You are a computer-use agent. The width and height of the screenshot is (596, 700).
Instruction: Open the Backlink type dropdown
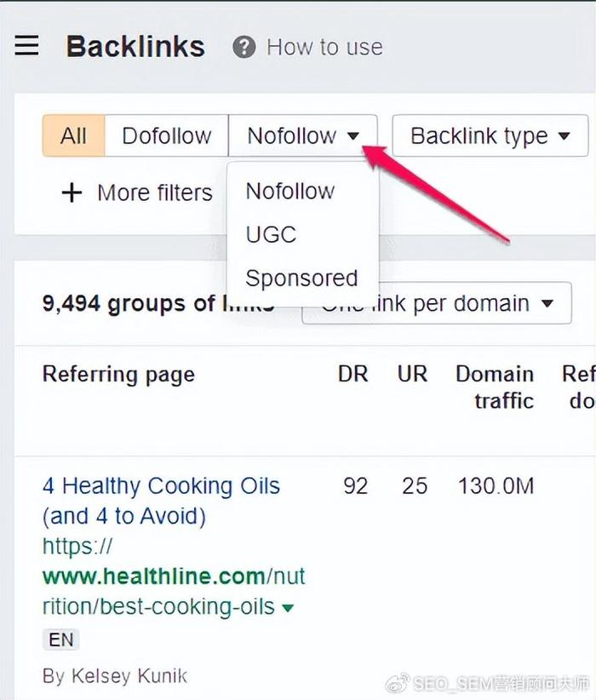(490, 135)
